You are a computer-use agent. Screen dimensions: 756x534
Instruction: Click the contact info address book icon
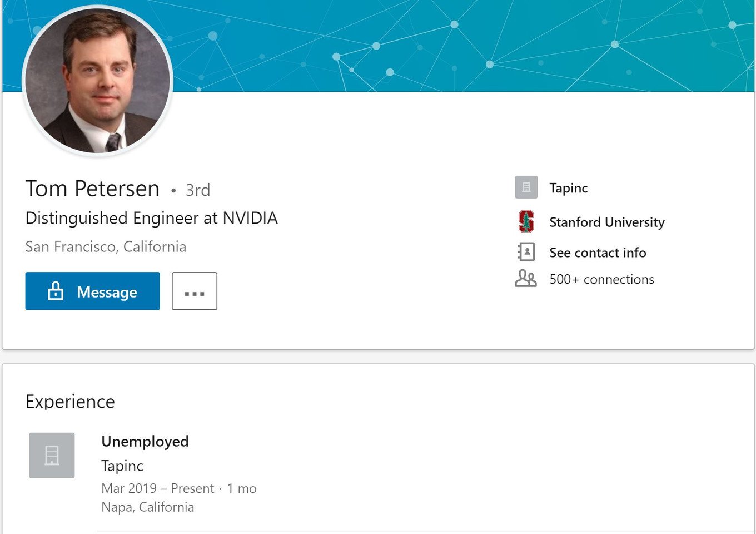526,252
